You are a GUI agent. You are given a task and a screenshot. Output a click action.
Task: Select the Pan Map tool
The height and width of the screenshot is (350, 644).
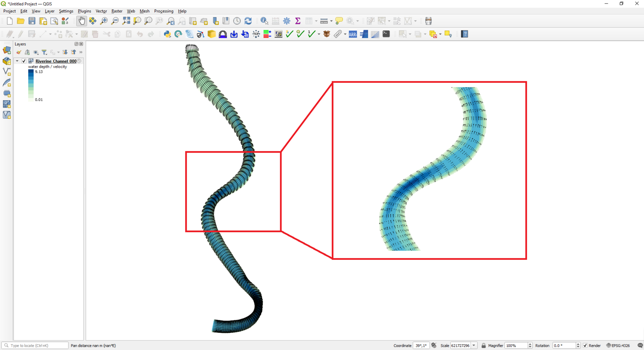[x=82, y=21]
